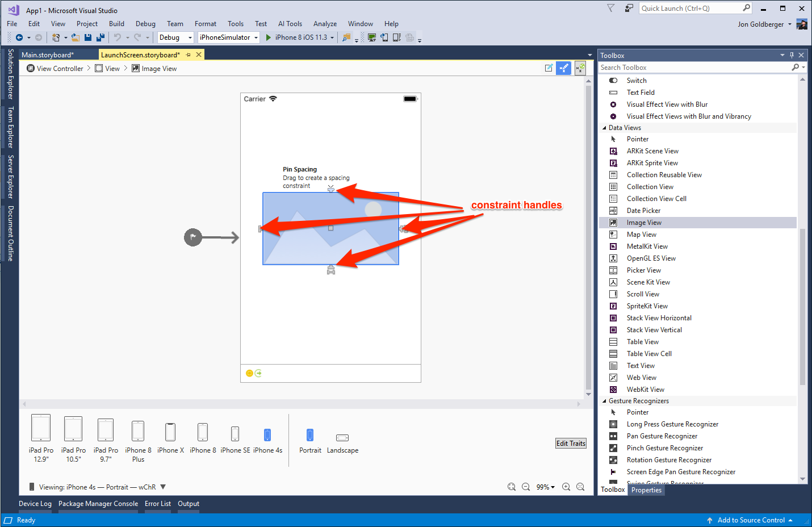This screenshot has height=527, width=812.
Task: Click the Image View breadcrumb item
Action: [x=154, y=68]
